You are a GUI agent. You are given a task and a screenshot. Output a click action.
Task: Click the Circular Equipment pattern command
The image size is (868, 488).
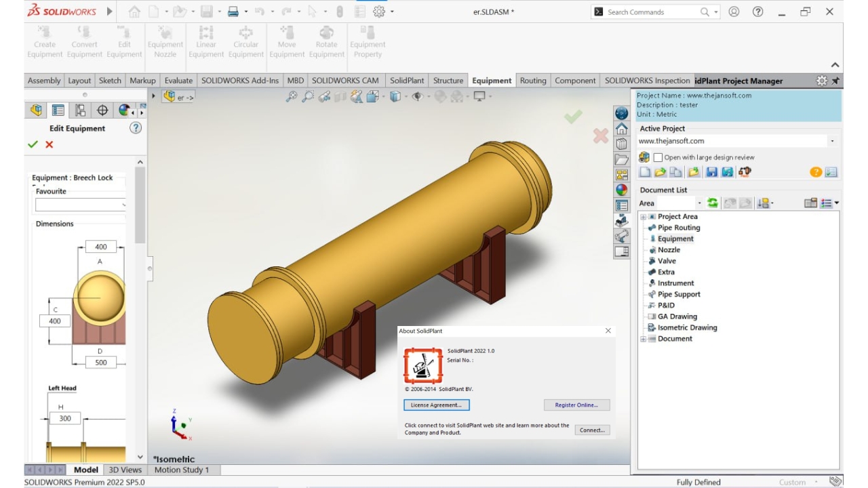(245, 42)
